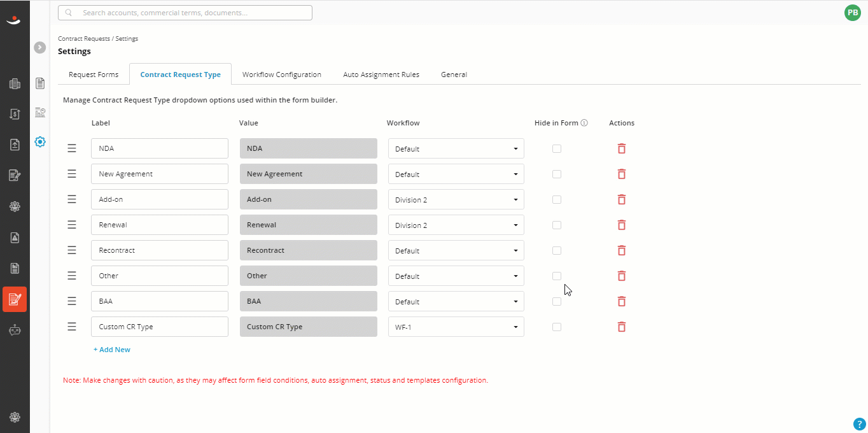Open the Workflow dropdown for Renewal
Screen dimensions: 868x433
(x=456, y=225)
